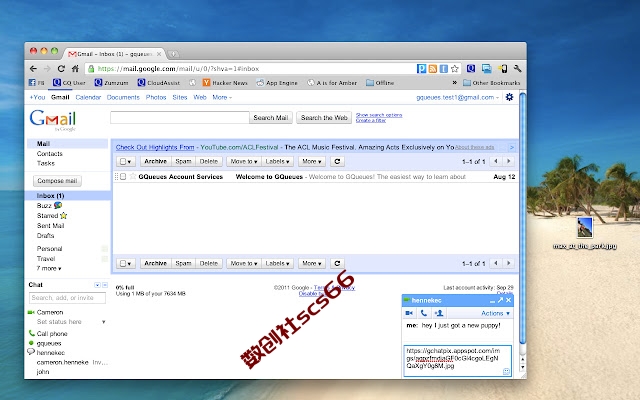640x400 pixels.
Task: Click the Compose mail button
Action: pyautogui.click(x=57, y=181)
